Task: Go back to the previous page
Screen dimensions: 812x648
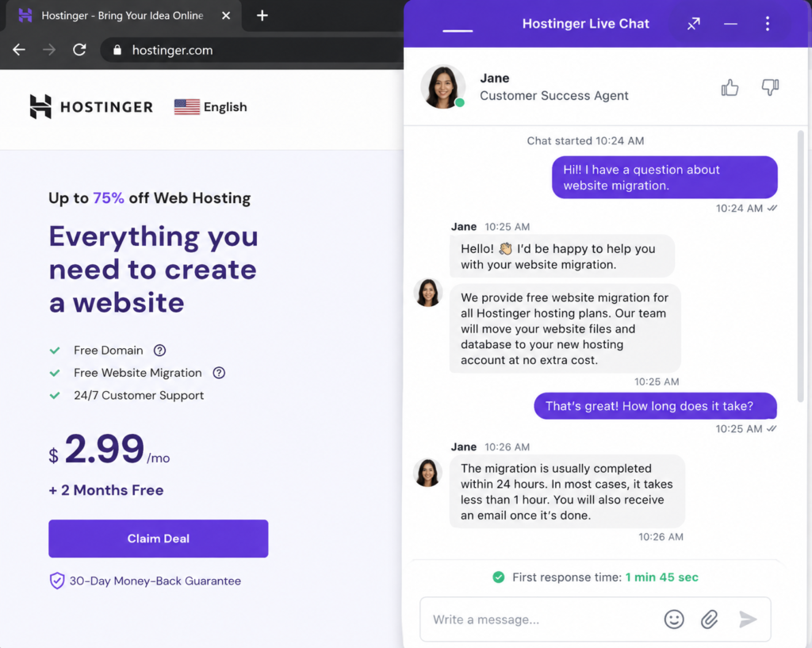Action: [19, 50]
